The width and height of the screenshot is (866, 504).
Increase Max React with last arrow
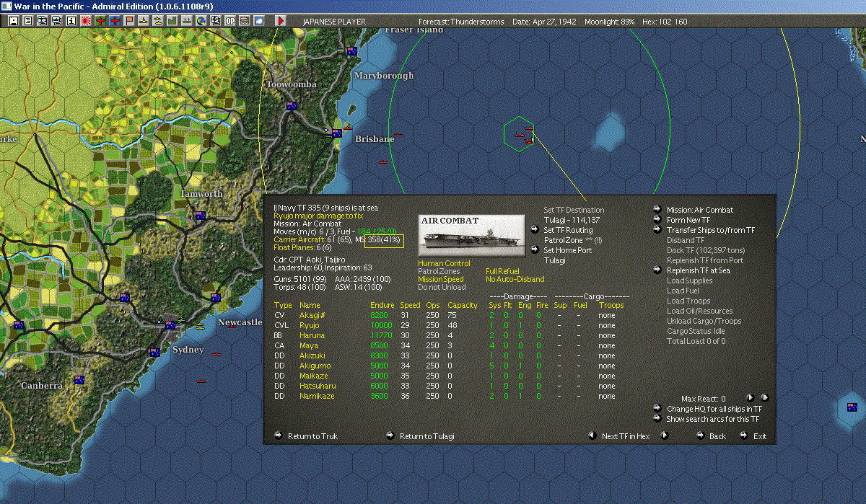pos(764,397)
